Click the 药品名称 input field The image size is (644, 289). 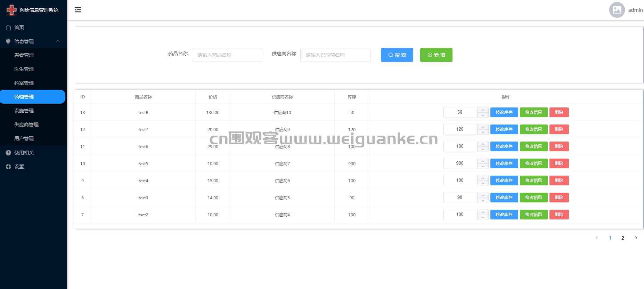click(x=227, y=55)
